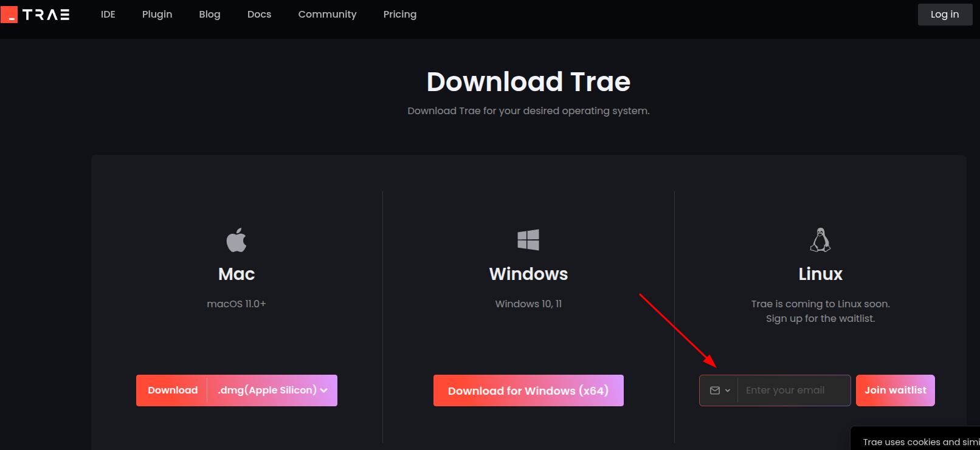Expand the contact type chevron beside email field
Image resolution: width=980 pixels, height=450 pixels.
coord(728,390)
